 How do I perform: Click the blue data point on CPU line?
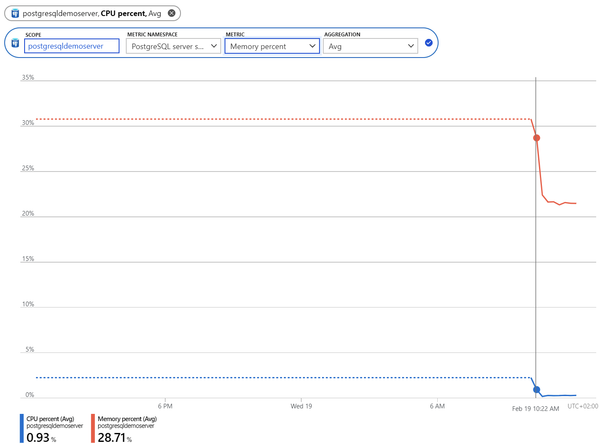537,389
